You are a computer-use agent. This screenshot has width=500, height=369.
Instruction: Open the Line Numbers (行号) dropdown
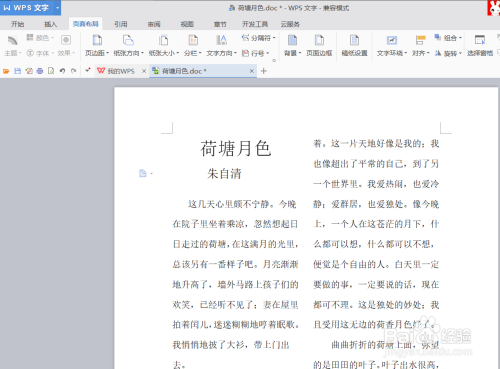(x=255, y=53)
